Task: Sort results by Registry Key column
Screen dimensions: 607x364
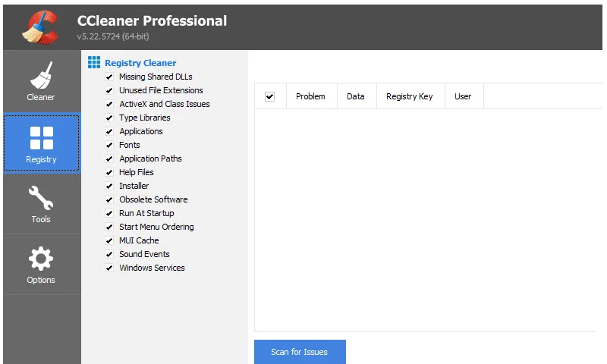Action: 410,96
